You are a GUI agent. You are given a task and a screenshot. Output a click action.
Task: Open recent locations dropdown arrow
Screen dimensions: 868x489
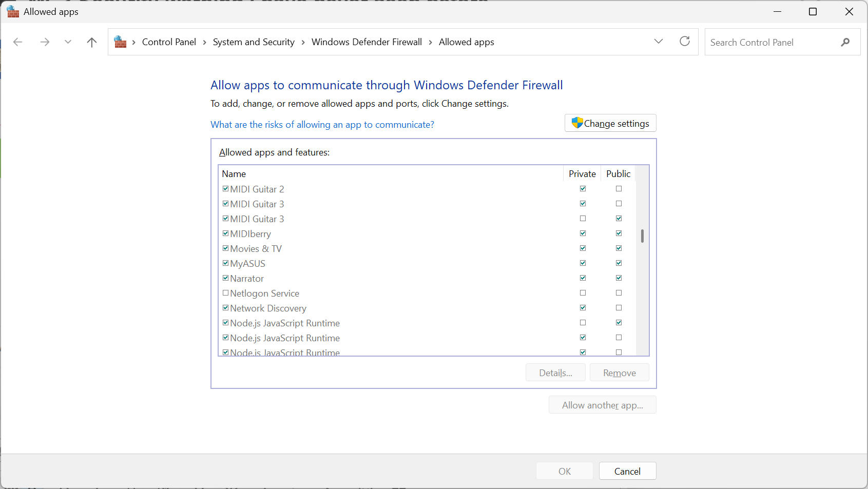pyautogui.click(x=68, y=42)
